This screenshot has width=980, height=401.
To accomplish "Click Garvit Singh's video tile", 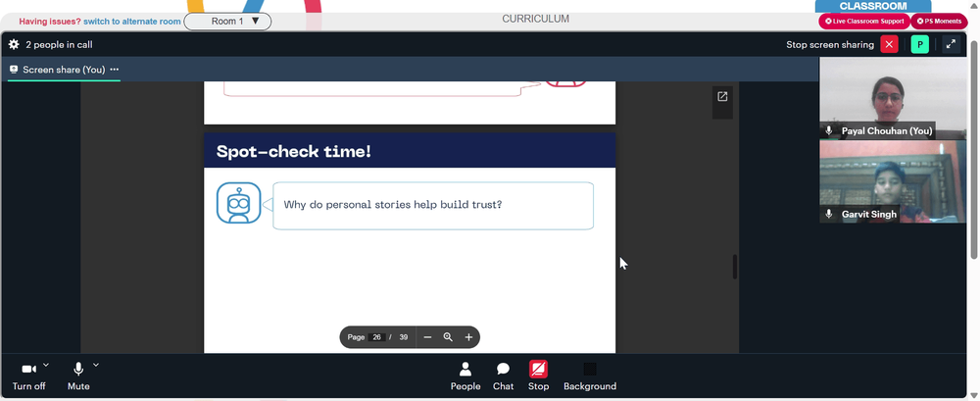I will pyautogui.click(x=893, y=181).
